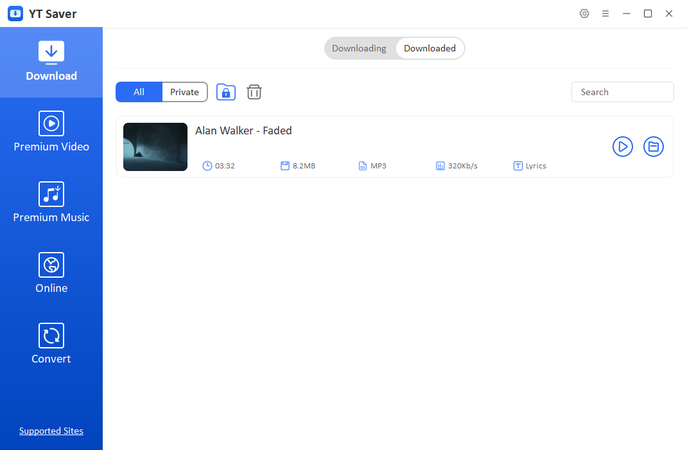The width and height of the screenshot is (687, 450).
Task: Click the Alan Walker - Faded title
Action: click(243, 131)
